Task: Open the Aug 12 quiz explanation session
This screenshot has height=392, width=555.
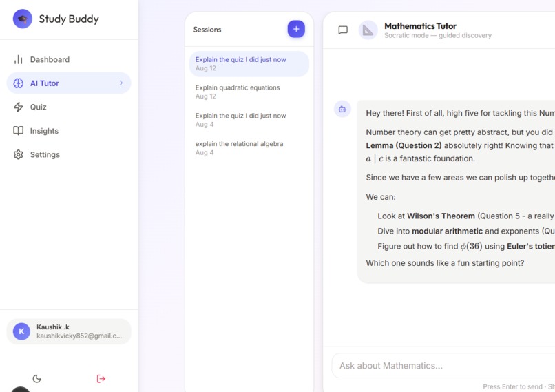Action: (x=249, y=64)
